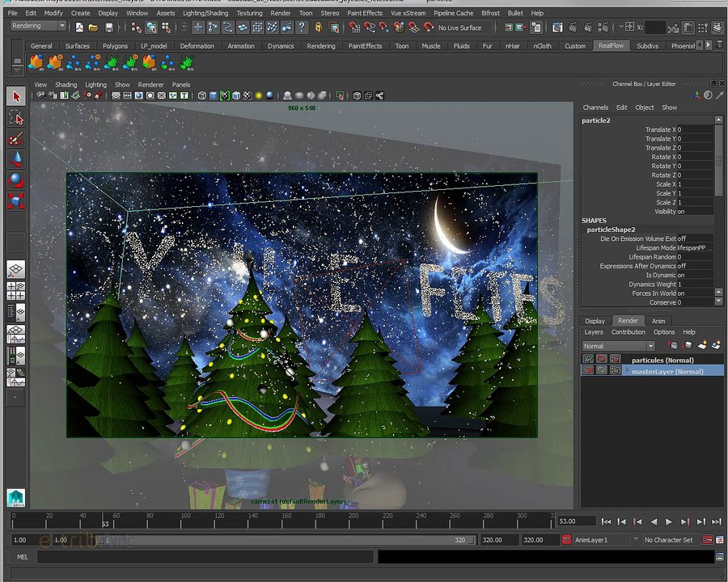Switch to the Dynamics shelf tab
Screen dimensions: 728x582
(x=281, y=46)
